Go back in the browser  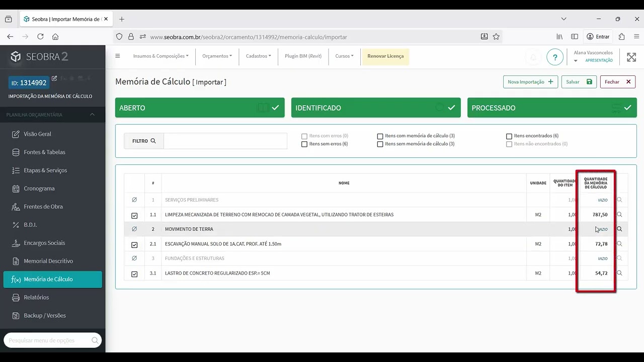click(x=10, y=37)
